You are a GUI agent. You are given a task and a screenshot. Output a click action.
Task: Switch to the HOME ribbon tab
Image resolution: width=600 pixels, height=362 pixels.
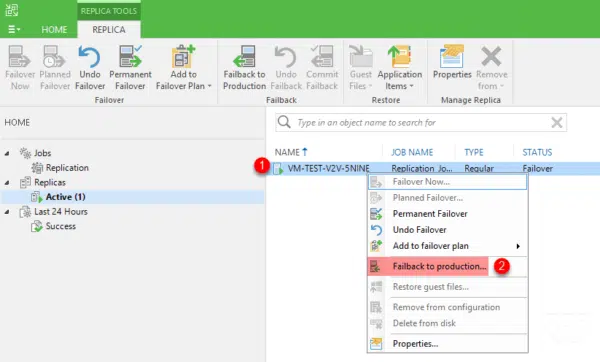click(x=54, y=29)
